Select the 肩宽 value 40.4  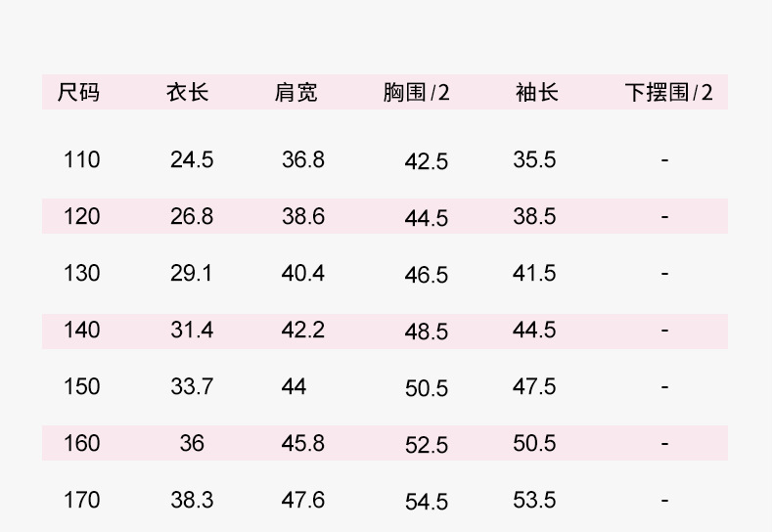[303, 273]
